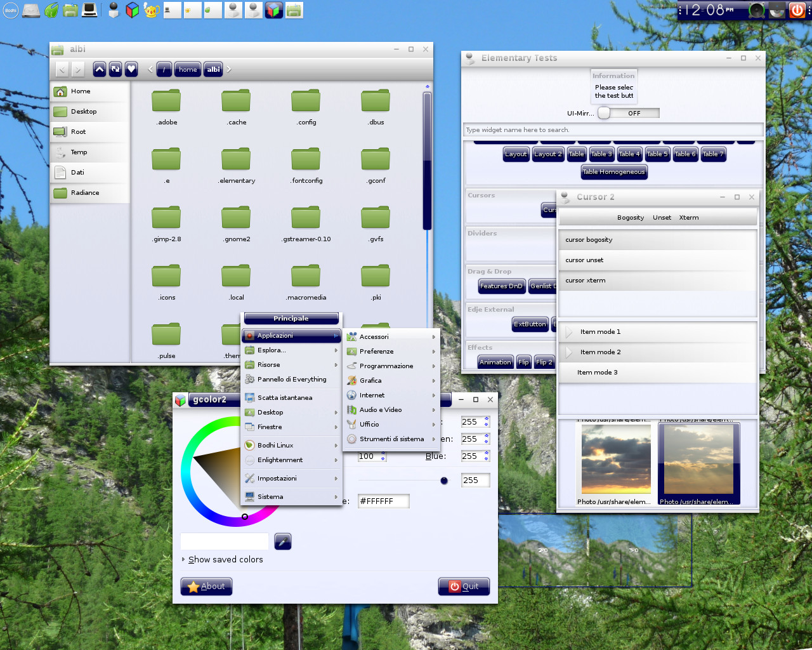Select the Item mode 3 row

pyautogui.click(x=658, y=373)
